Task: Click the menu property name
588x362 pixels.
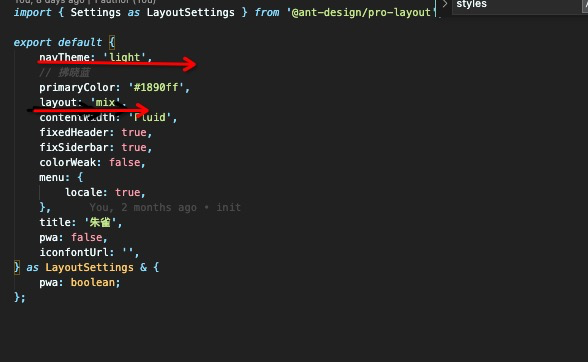Action: pyautogui.click(x=52, y=177)
